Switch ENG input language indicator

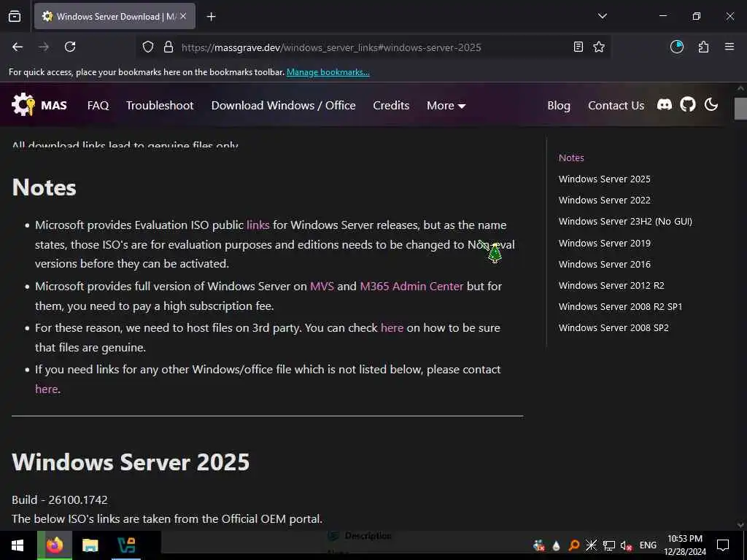(648, 545)
